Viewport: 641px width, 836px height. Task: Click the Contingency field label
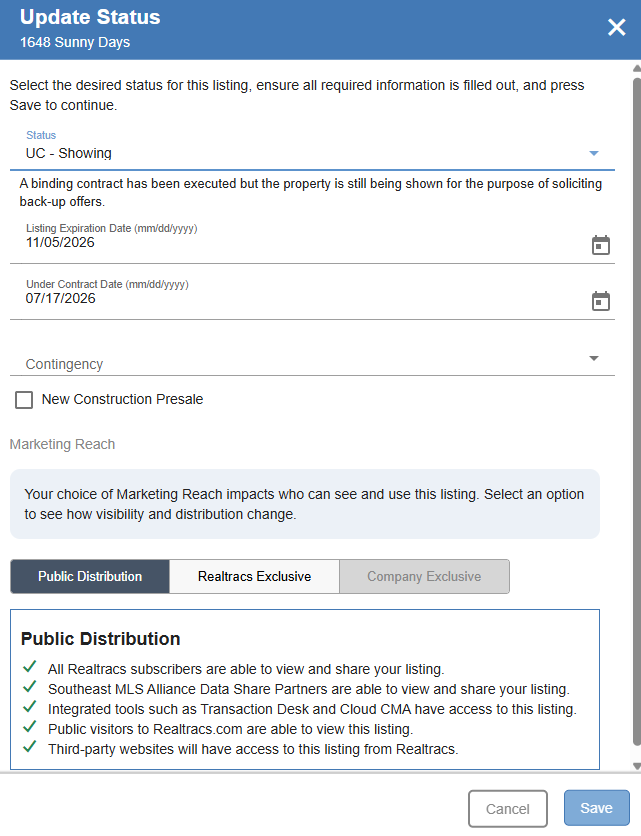click(65, 364)
